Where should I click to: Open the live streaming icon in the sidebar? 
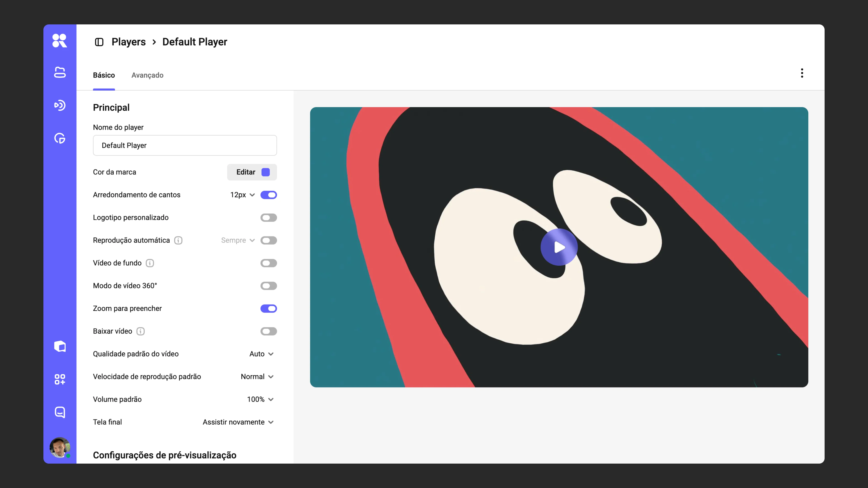pyautogui.click(x=60, y=105)
